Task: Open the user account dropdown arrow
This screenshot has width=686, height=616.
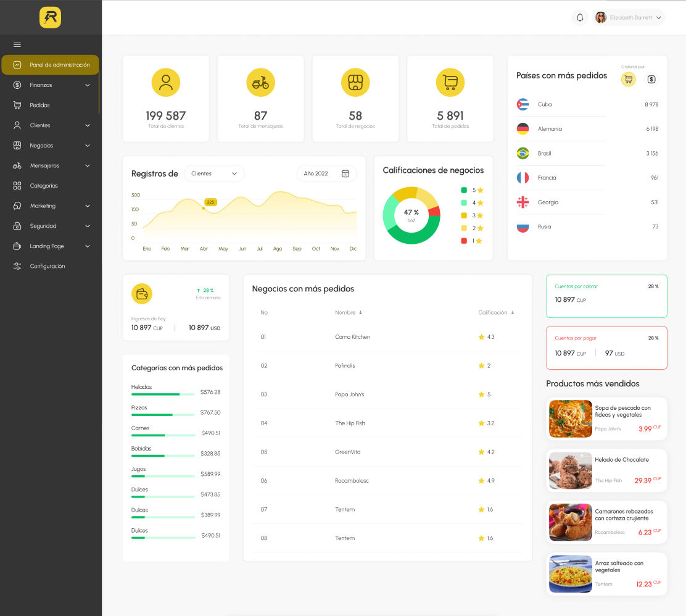Action: (x=658, y=17)
